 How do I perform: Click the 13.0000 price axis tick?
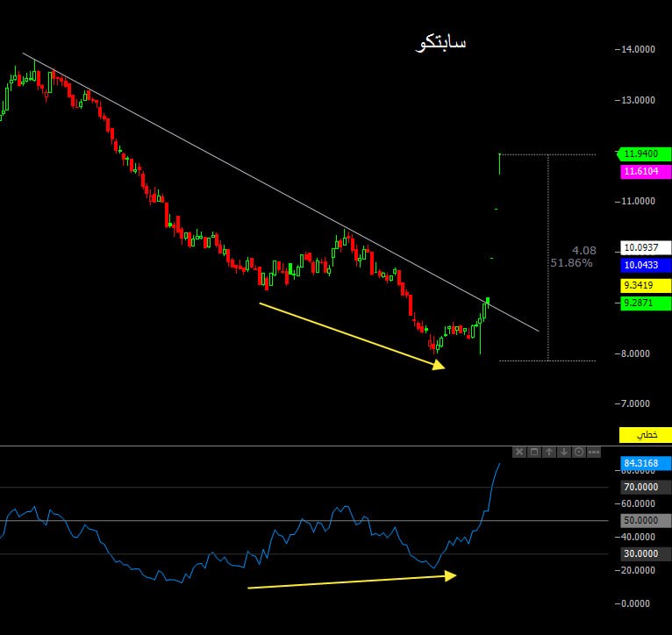coord(638,100)
